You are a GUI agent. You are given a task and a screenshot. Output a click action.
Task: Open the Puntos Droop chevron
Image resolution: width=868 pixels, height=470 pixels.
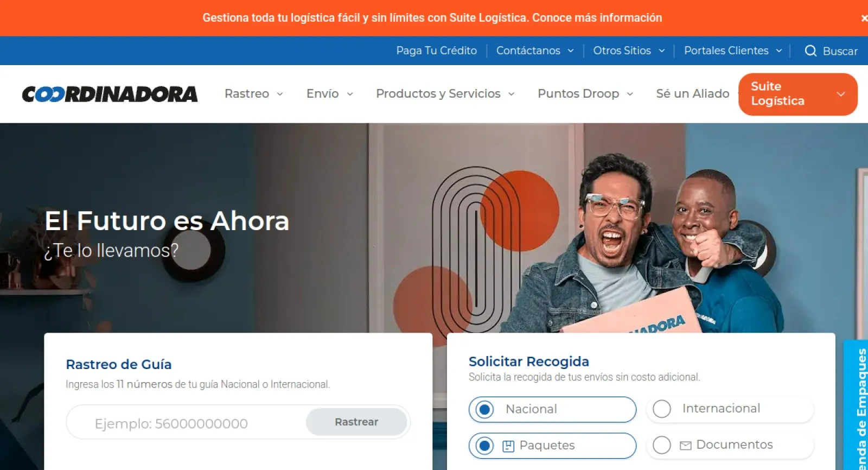click(630, 94)
